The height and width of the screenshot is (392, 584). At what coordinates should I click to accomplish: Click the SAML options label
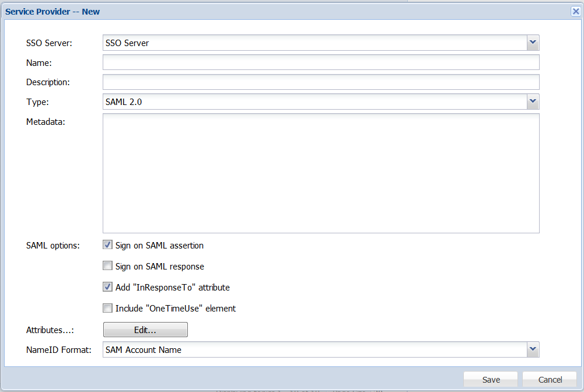coord(53,246)
